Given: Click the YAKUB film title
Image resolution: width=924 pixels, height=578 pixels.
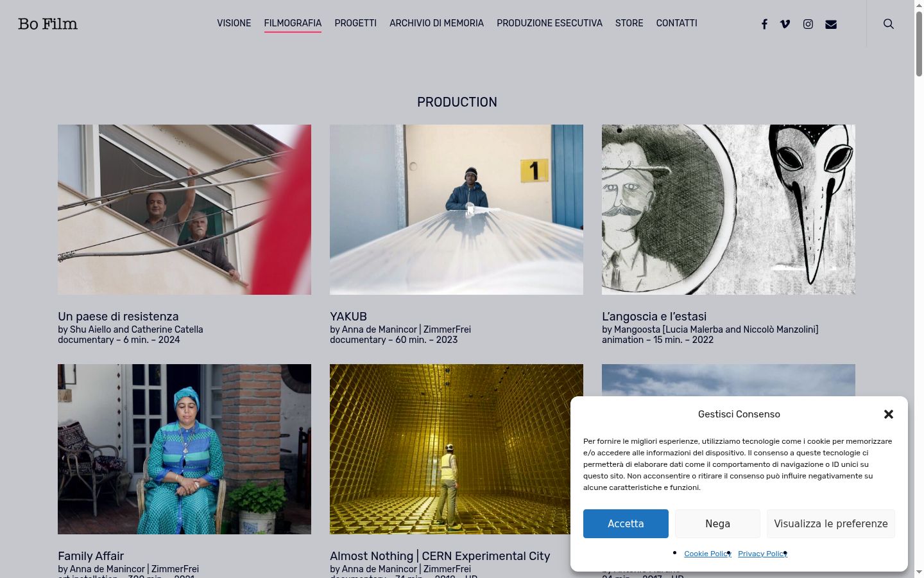Looking at the screenshot, I should pos(348,317).
